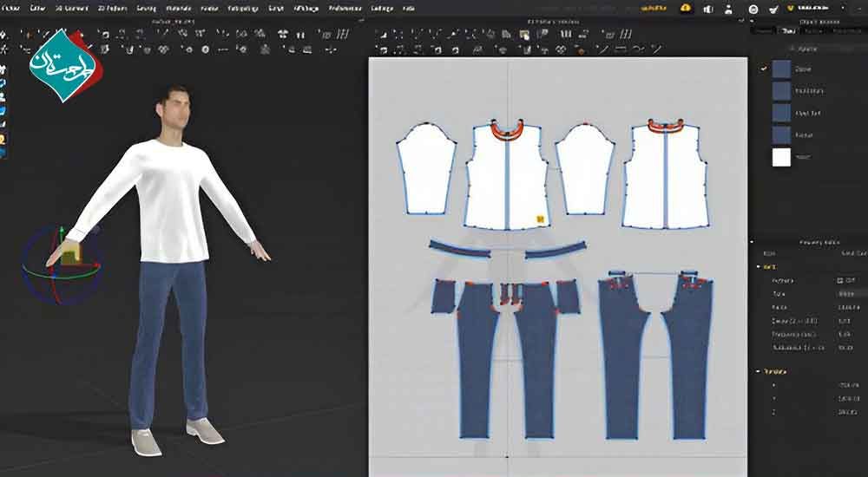Image resolution: width=868 pixels, height=477 pixels.
Task: Select the highlighted icon in 2D toolbar top row
Action: tap(524, 35)
